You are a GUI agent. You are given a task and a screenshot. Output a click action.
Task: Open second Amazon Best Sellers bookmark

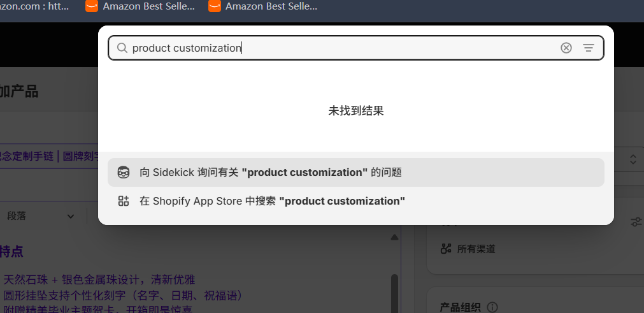(263, 6)
